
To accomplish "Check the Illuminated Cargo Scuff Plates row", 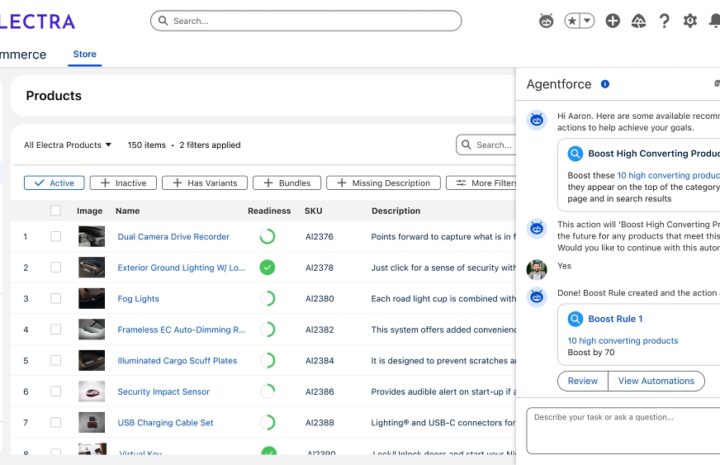I will pos(56,360).
